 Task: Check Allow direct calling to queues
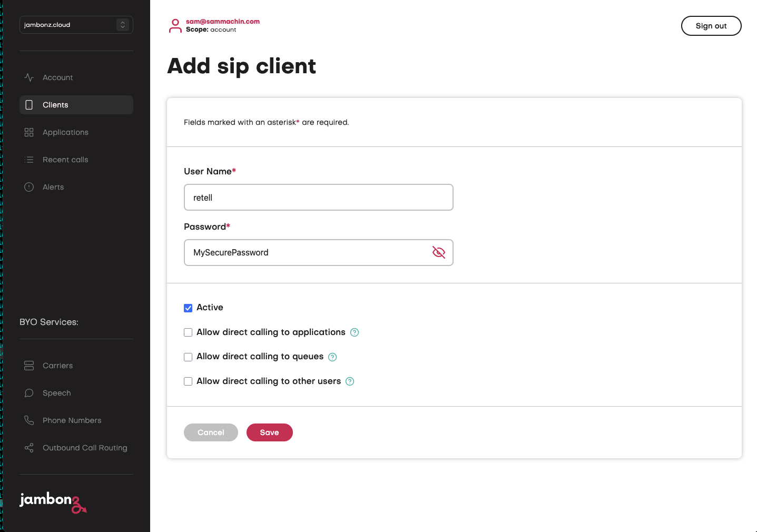pyautogui.click(x=188, y=357)
